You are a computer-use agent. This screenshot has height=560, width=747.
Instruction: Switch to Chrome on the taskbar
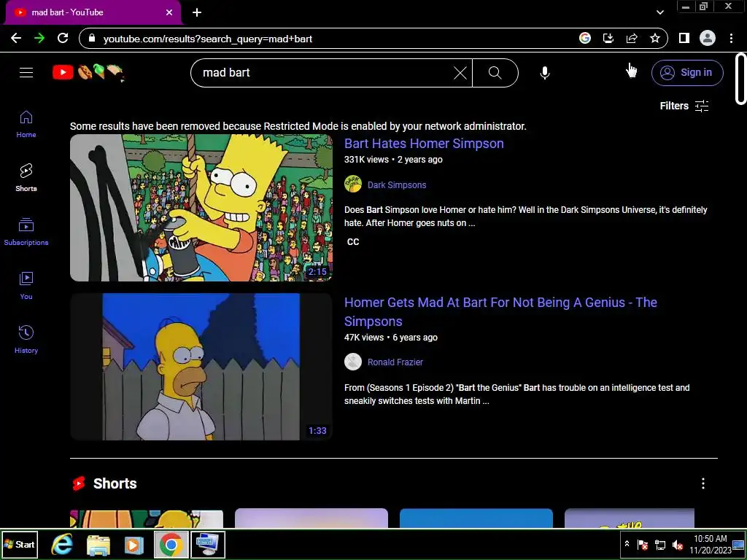point(171,544)
